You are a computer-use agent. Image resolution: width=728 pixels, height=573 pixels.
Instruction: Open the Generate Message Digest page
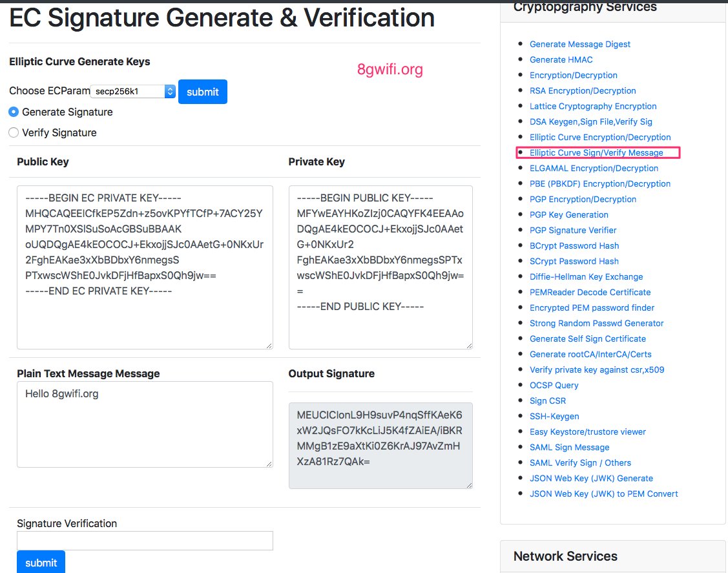tap(579, 44)
